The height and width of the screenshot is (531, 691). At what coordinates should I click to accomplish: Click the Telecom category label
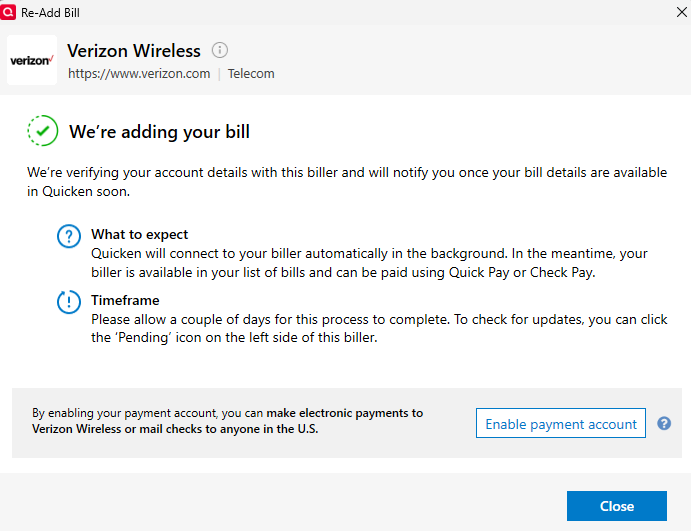(x=251, y=73)
